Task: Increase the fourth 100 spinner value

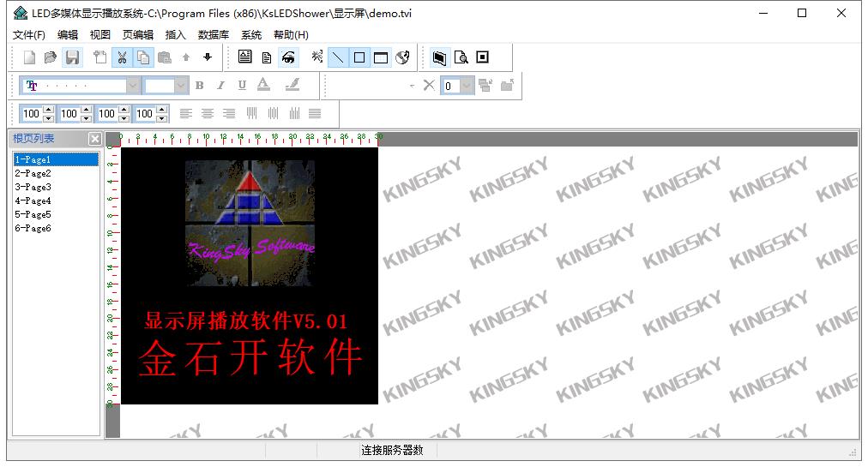Action: click(161, 110)
